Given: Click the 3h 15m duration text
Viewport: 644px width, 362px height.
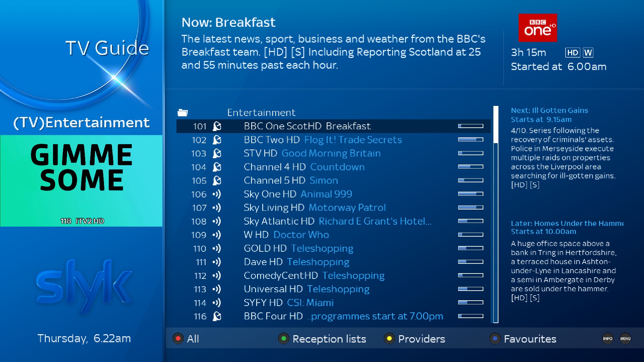Looking at the screenshot, I should (528, 53).
